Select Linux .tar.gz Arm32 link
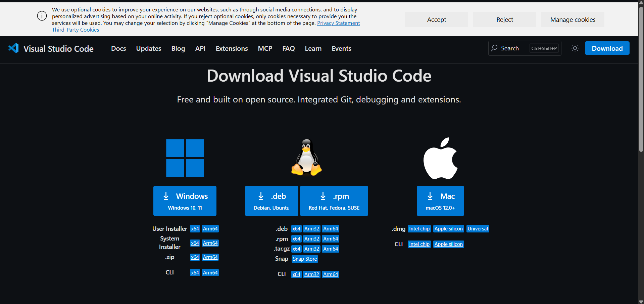644x304 pixels. 312,249
